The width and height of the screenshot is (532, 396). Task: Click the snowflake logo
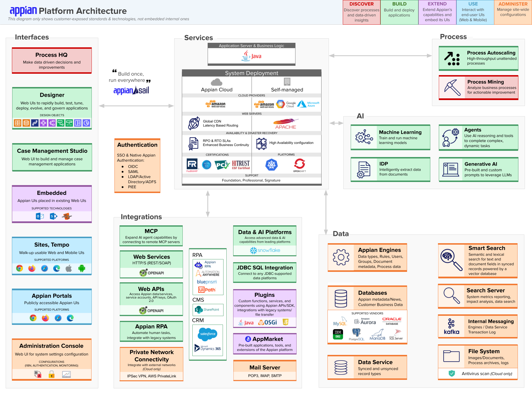(x=265, y=250)
